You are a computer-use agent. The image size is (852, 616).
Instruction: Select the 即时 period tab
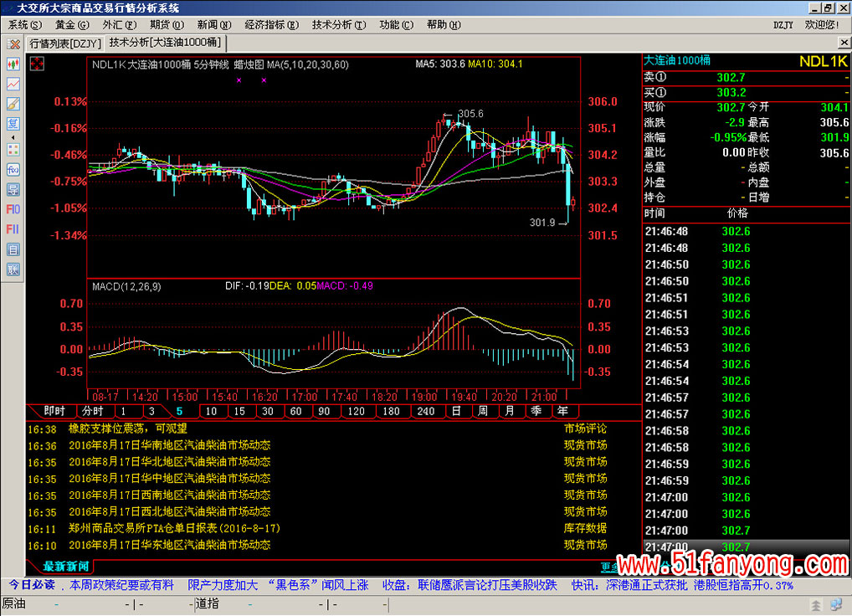(x=54, y=411)
